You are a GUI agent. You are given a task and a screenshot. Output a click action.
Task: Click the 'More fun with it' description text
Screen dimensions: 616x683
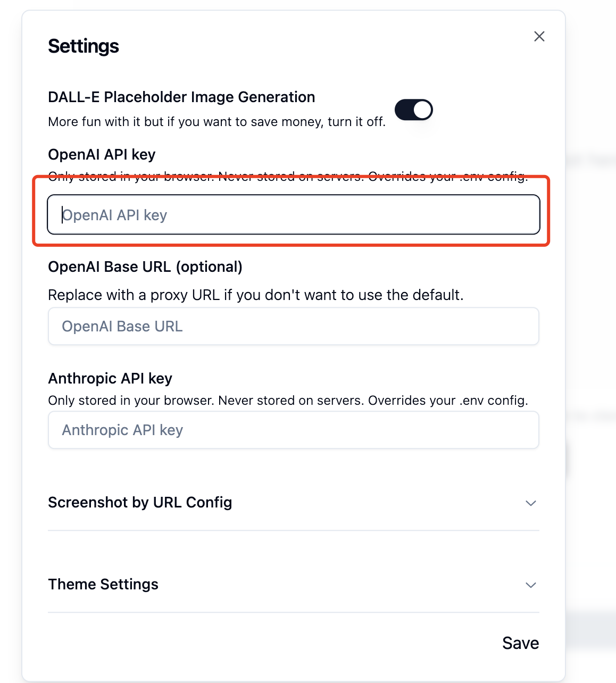[217, 122]
